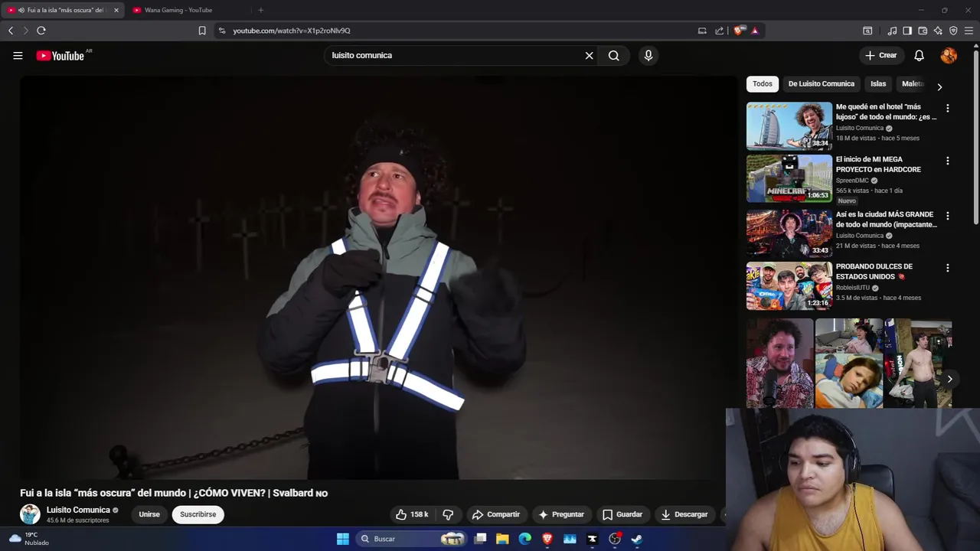Select the De Luisito Comunica chip
The height and width of the screenshot is (551, 980).
[x=822, y=84]
